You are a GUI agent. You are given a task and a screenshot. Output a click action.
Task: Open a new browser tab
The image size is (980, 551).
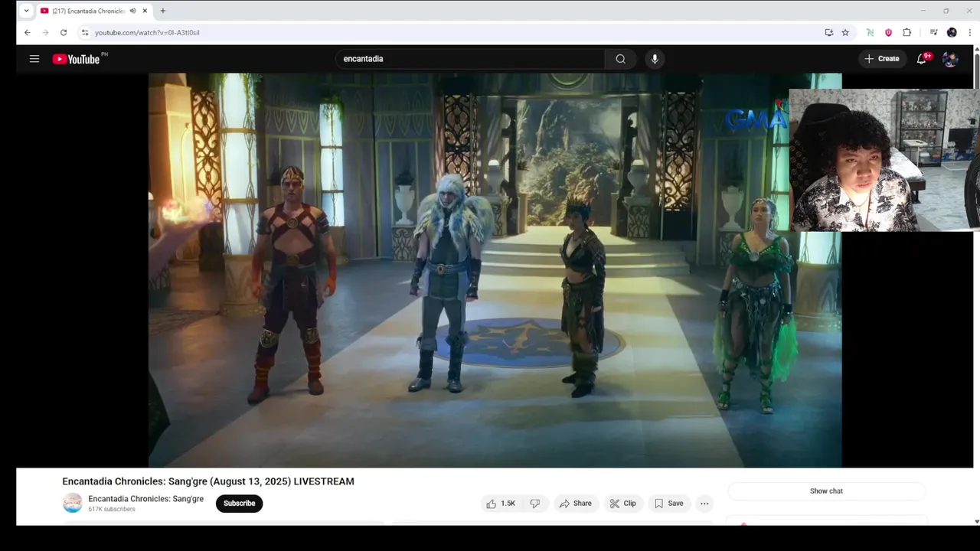click(163, 11)
